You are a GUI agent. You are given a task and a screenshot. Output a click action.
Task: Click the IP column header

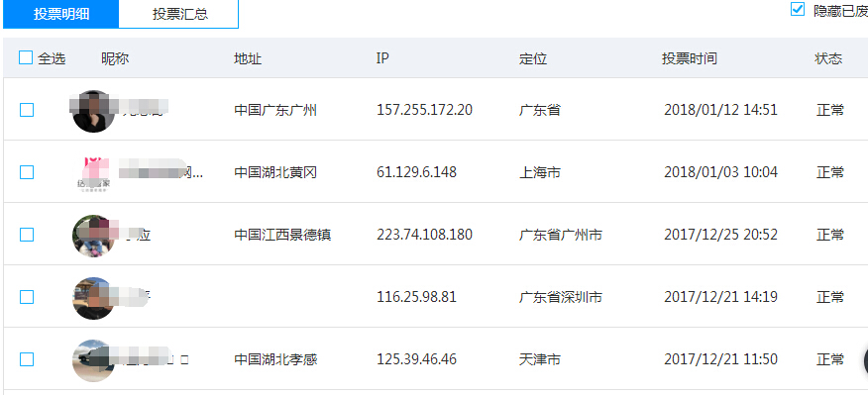coord(382,58)
